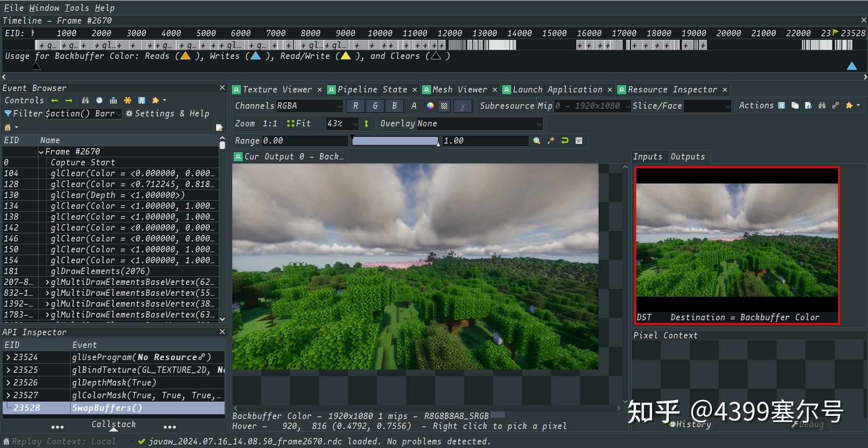Click the auto-fit range wand icon
This screenshot has width=868, height=448.
tap(551, 141)
